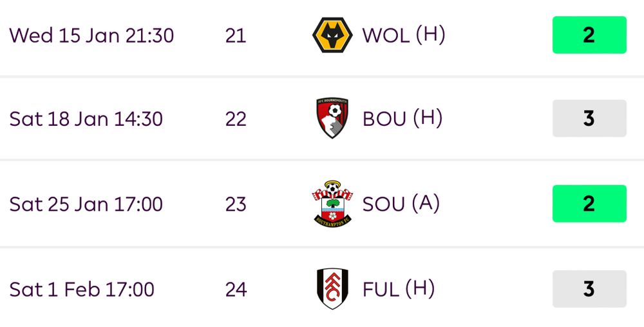This screenshot has height=327, width=644.
Task: Select the grey difficulty 3 badge for BOU
Action: [589, 118]
